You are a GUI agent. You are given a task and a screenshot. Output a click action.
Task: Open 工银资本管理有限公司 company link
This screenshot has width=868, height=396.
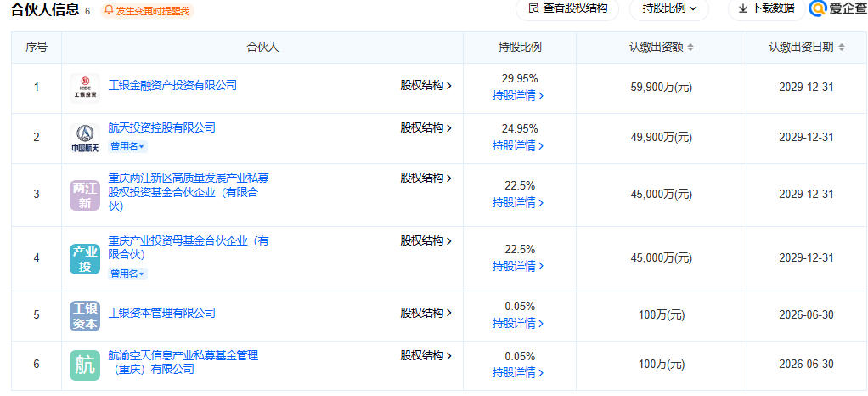(162, 313)
